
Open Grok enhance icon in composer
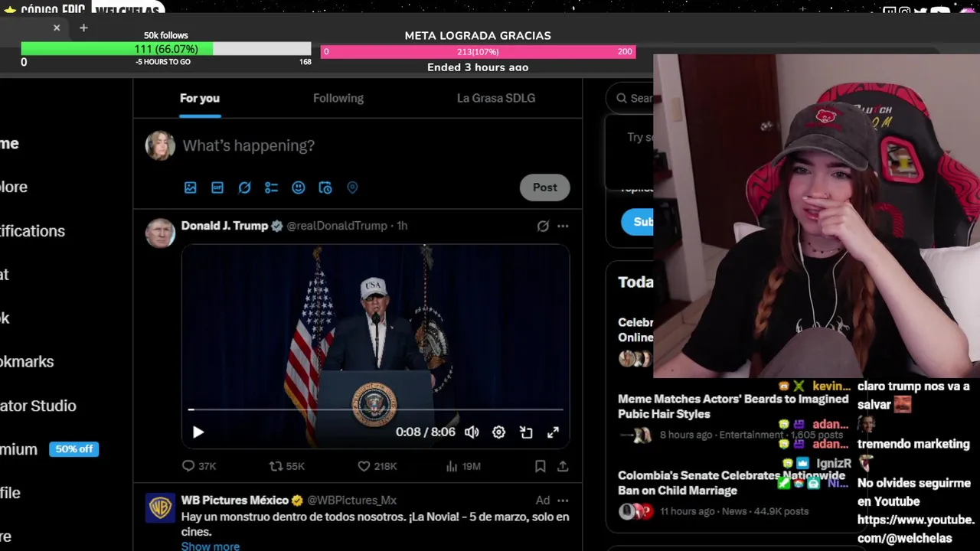coord(244,187)
